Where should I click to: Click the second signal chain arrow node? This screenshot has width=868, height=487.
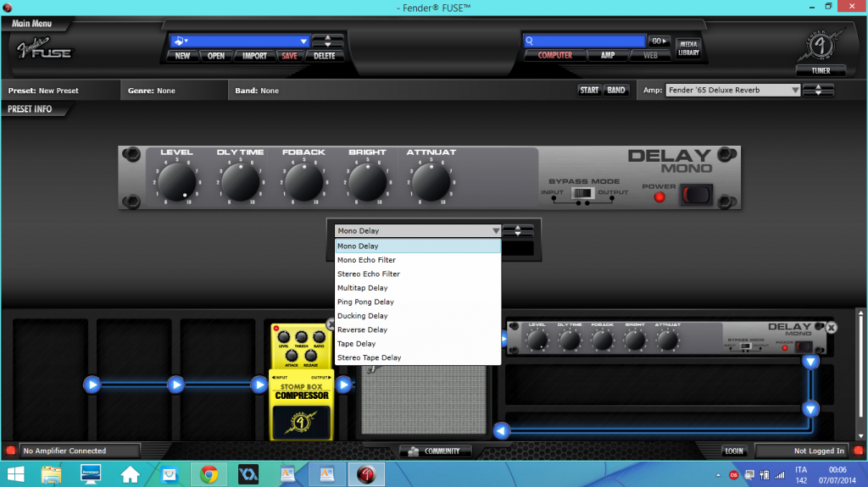(x=175, y=385)
